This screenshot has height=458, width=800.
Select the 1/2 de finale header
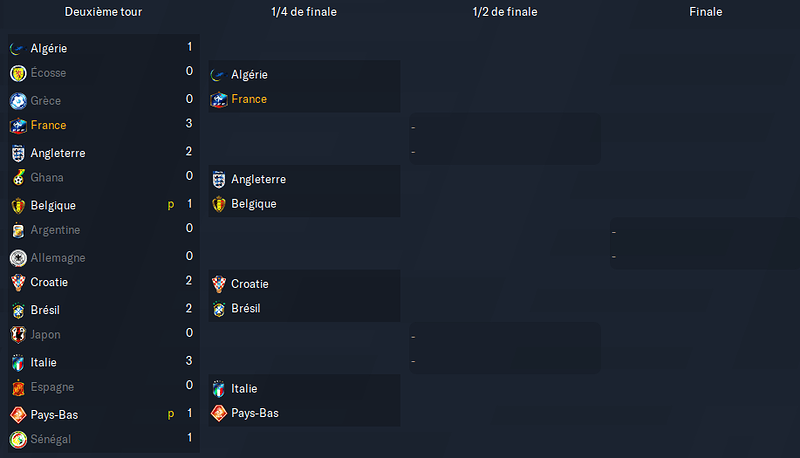pos(505,12)
